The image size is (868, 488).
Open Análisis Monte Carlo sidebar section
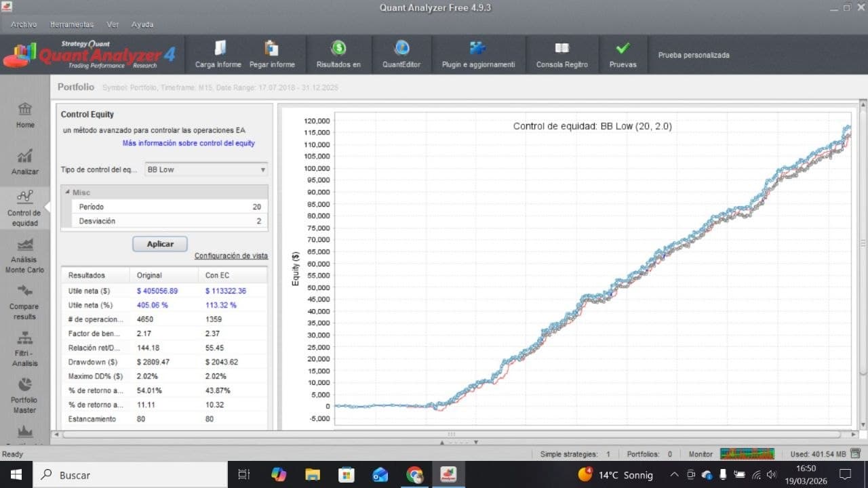click(x=25, y=255)
